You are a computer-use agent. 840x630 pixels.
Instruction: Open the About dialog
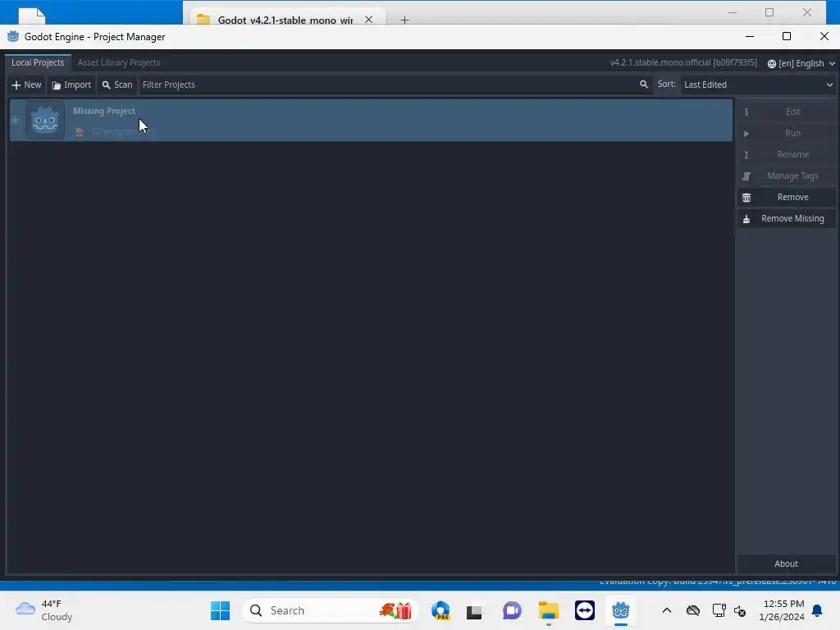pyautogui.click(x=787, y=564)
